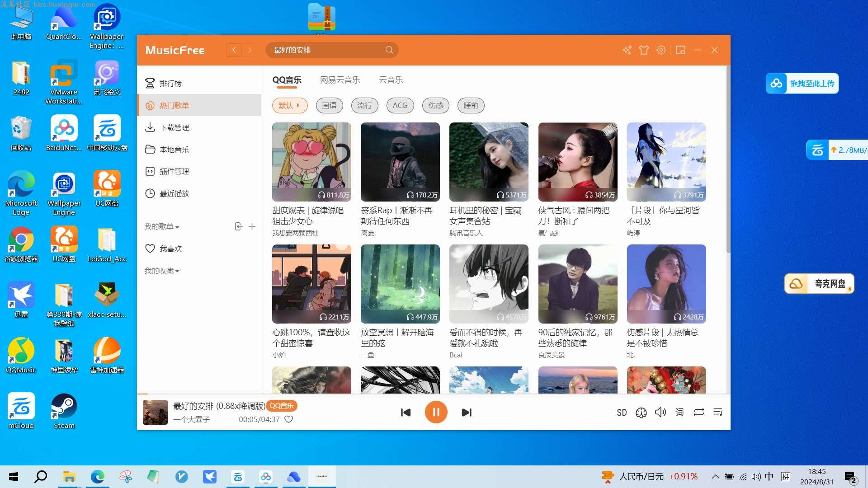
Task: Add a new playlist with plus icon
Action: [x=252, y=226]
